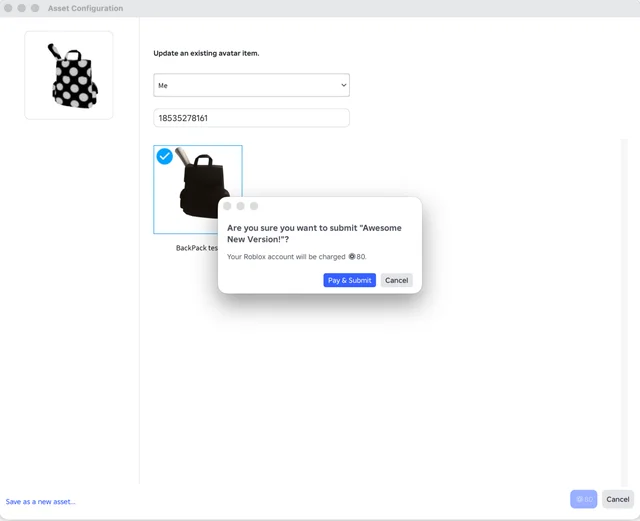Zoom the Asset Configuration window

35,8
